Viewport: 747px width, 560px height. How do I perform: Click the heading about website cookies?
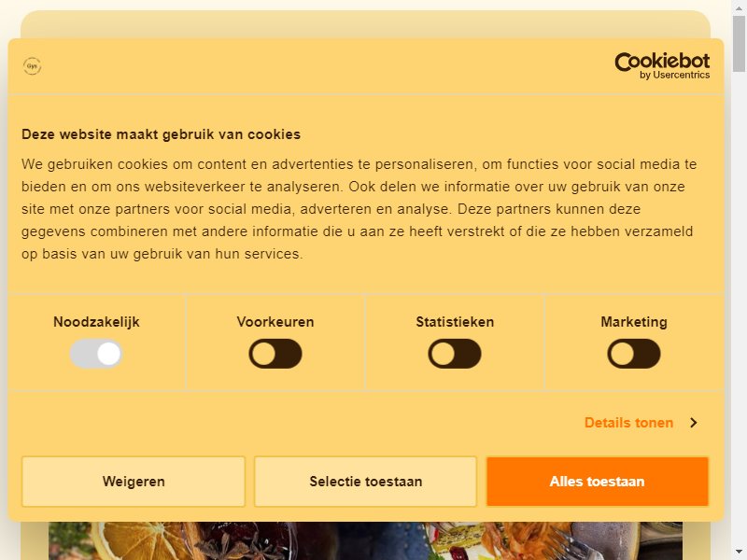(161, 134)
